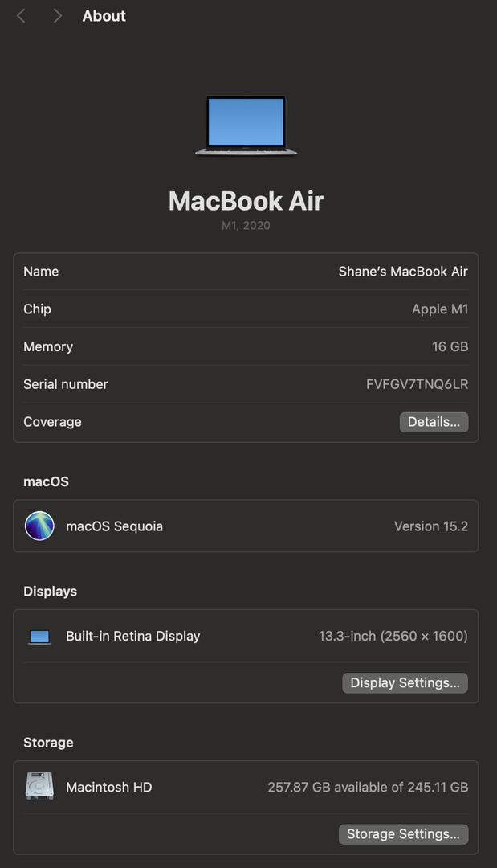Image resolution: width=497 pixels, height=868 pixels.
Task: Open Storage Settings
Action: tap(403, 834)
